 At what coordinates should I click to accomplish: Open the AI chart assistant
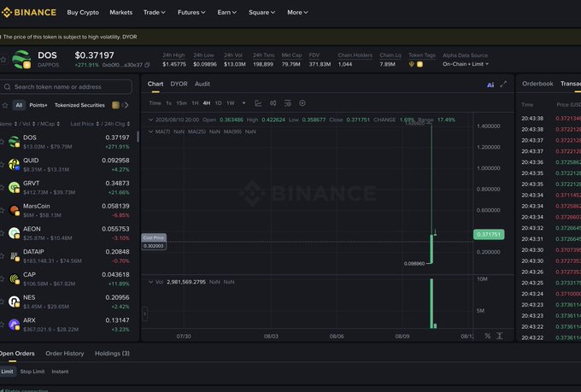[x=490, y=85]
